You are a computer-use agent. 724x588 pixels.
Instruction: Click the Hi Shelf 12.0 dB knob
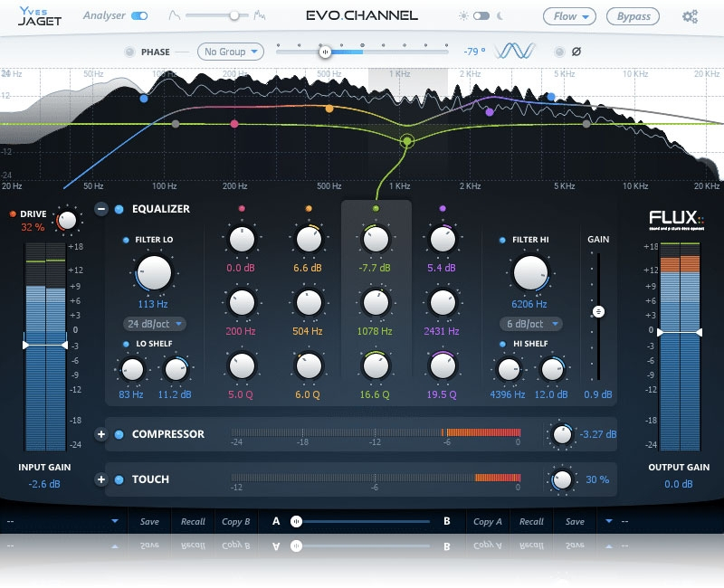pos(552,369)
